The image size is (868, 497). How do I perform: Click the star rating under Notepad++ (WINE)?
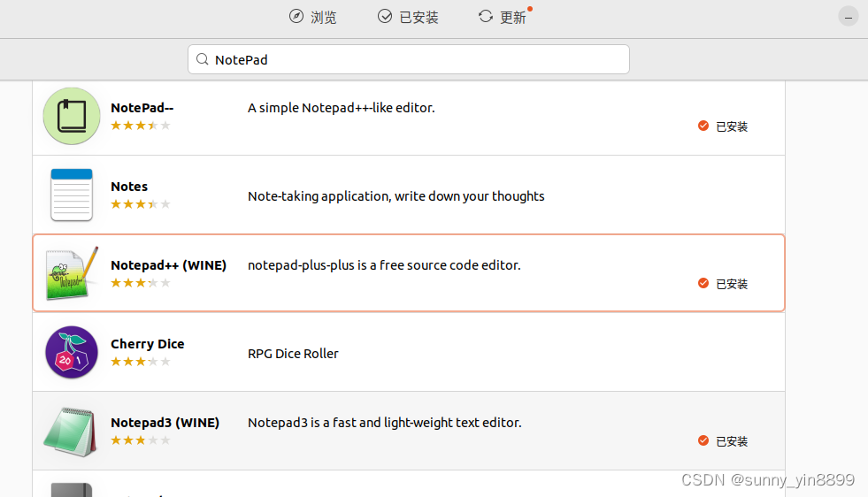[141, 283]
